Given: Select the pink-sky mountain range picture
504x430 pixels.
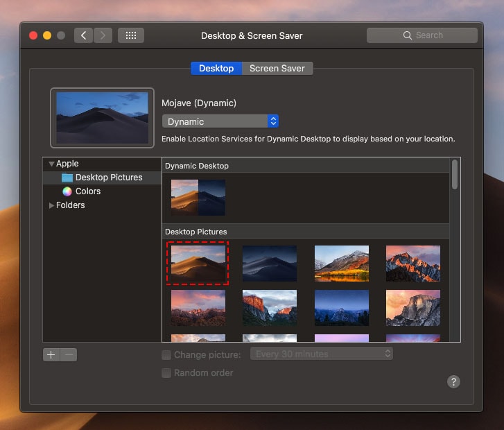Looking at the screenshot, I should [x=198, y=308].
